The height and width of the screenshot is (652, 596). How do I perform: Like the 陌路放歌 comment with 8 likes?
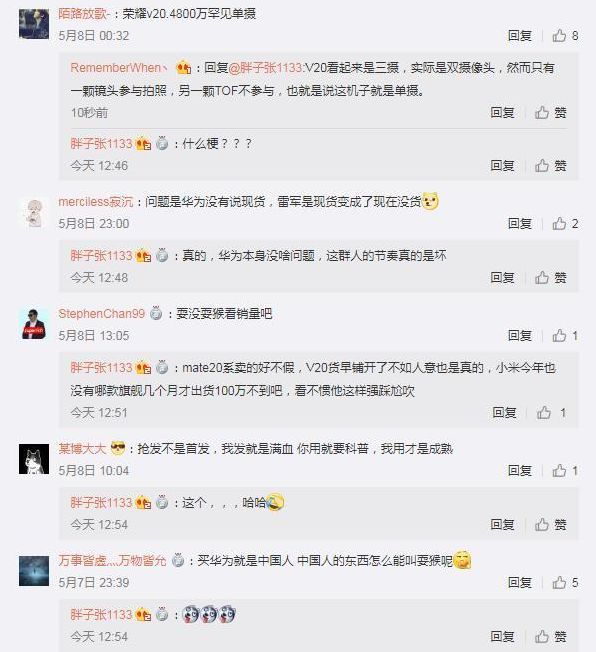click(565, 36)
